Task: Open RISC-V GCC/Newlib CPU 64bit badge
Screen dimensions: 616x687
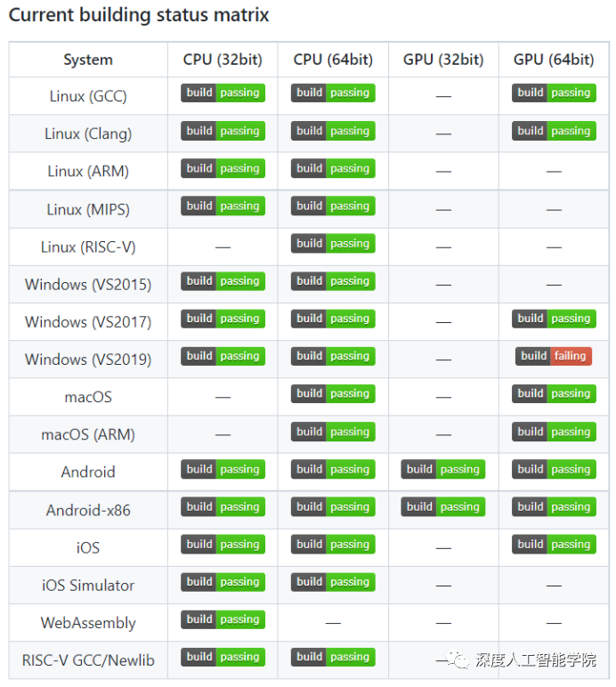Action: (333, 658)
